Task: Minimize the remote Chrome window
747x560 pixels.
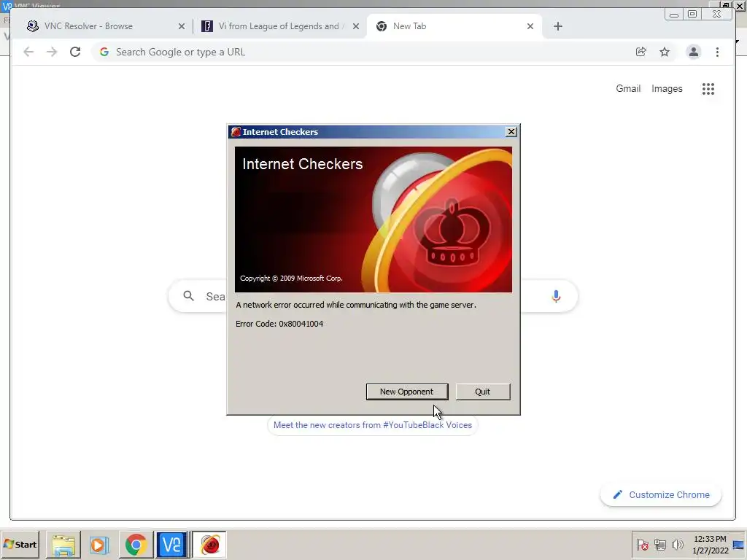Action: pos(674,15)
